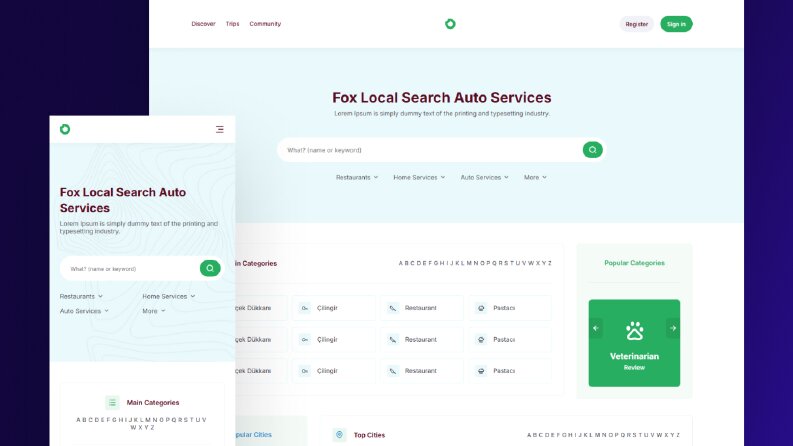Expand Auto Services dropdown in mobile preview
The width and height of the screenshot is (793, 446).
[x=84, y=311]
